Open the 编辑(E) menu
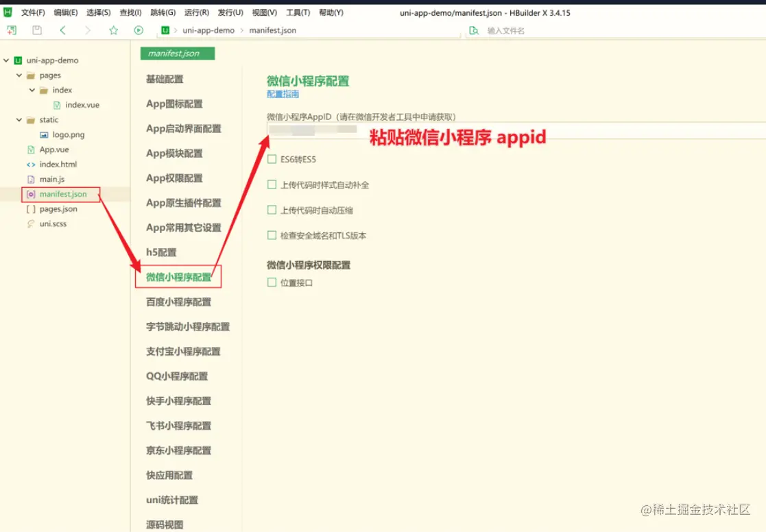 coord(65,13)
